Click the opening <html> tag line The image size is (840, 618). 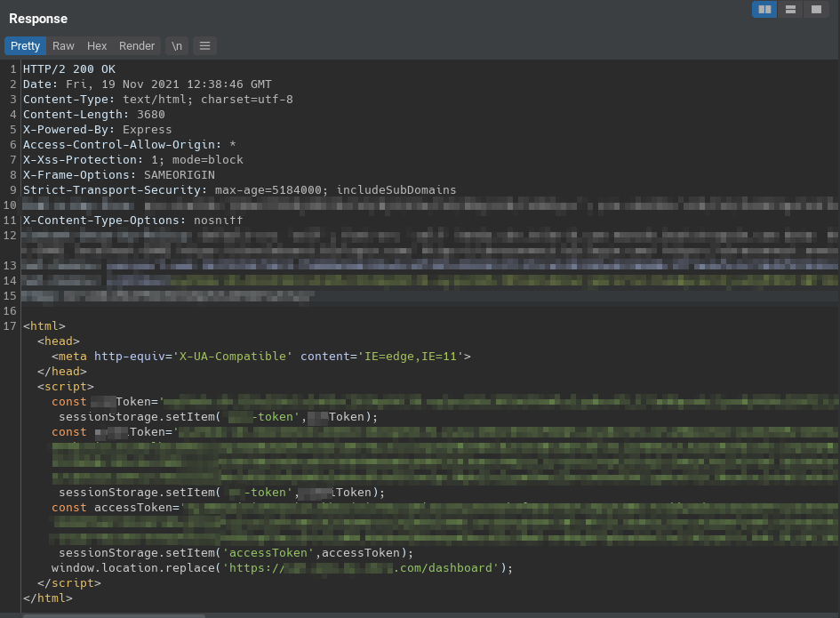[44, 325]
